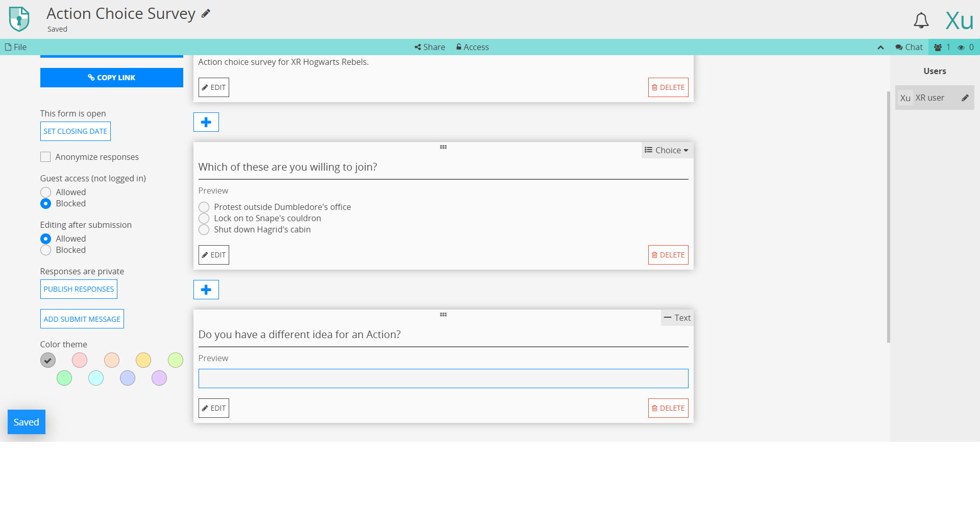
Task: Rename the survey via pencil icon
Action: click(206, 14)
